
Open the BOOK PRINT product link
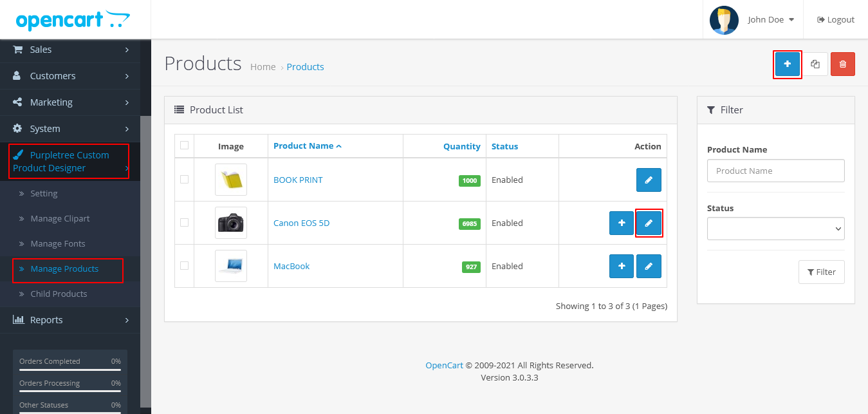point(298,180)
